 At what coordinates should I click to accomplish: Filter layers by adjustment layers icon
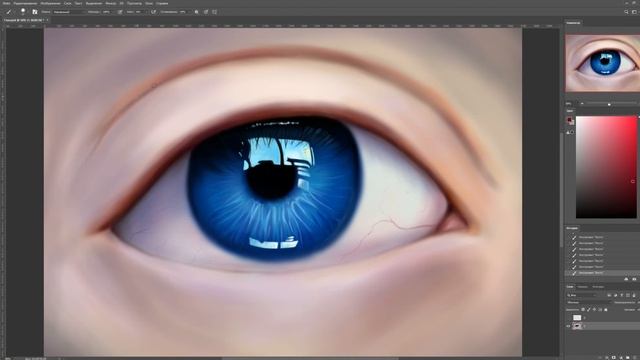(x=616, y=295)
